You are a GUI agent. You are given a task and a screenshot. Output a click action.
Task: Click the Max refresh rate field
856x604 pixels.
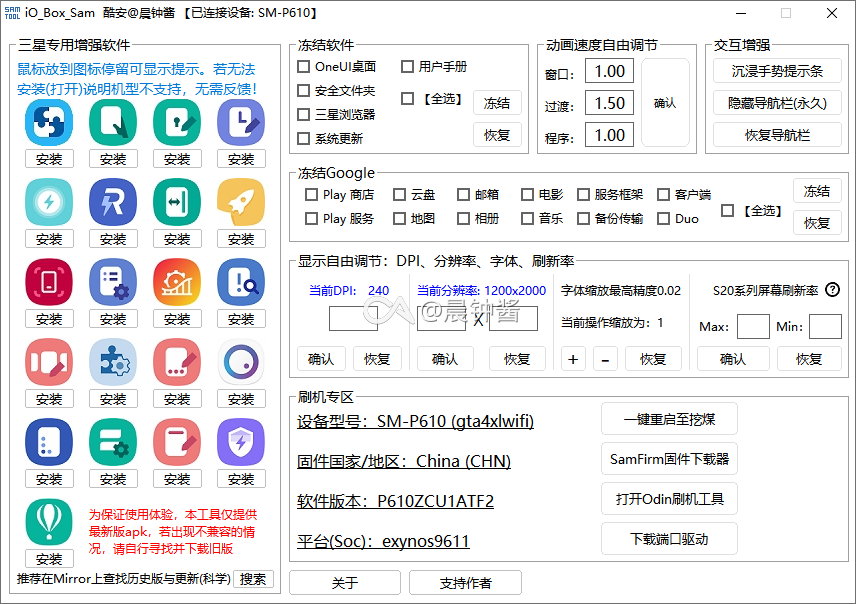[x=753, y=327]
